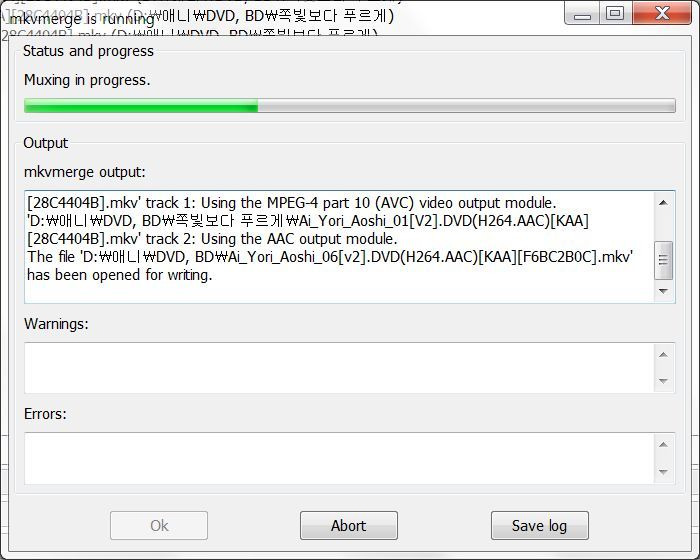
Task: Click the Abort button to stop muxing
Action: point(349,525)
